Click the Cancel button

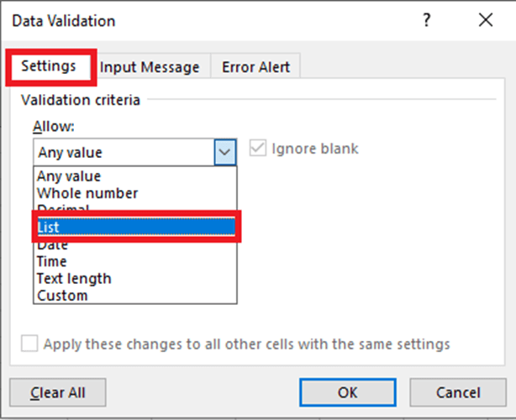pos(458,392)
